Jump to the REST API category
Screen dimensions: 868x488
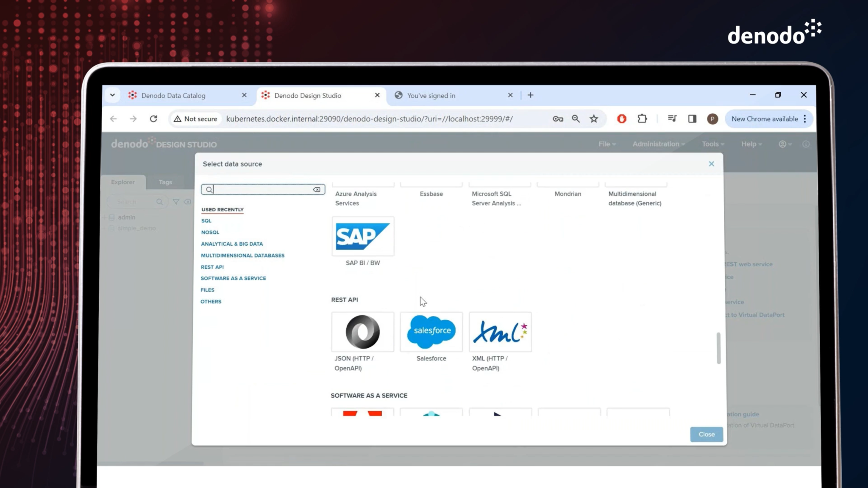(212, 267)
